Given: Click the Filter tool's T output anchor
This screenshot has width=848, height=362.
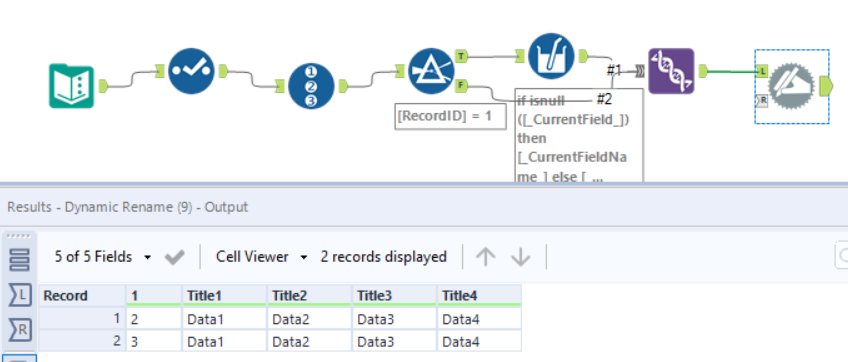Looking at the screenshot, I should [x=462, y=56].
